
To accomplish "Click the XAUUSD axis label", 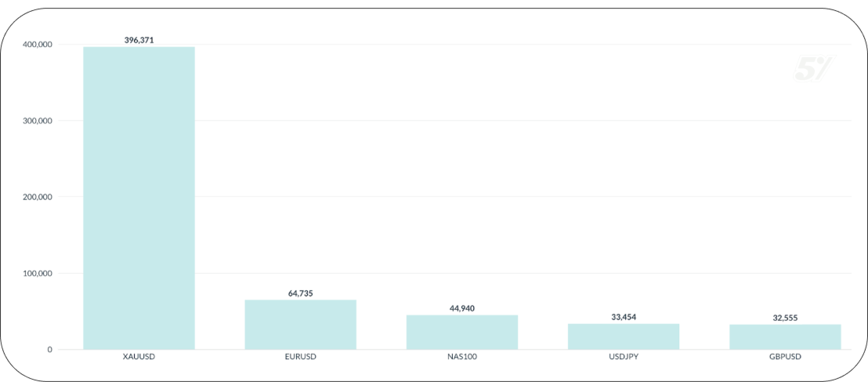I will pos(139,357).
